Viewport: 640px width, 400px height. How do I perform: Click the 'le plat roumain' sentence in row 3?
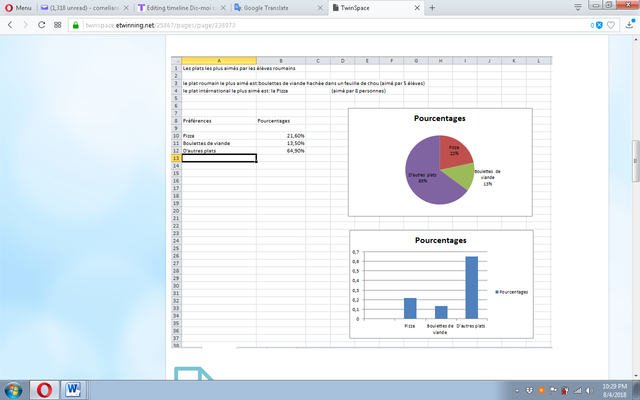tap(304, 83)
